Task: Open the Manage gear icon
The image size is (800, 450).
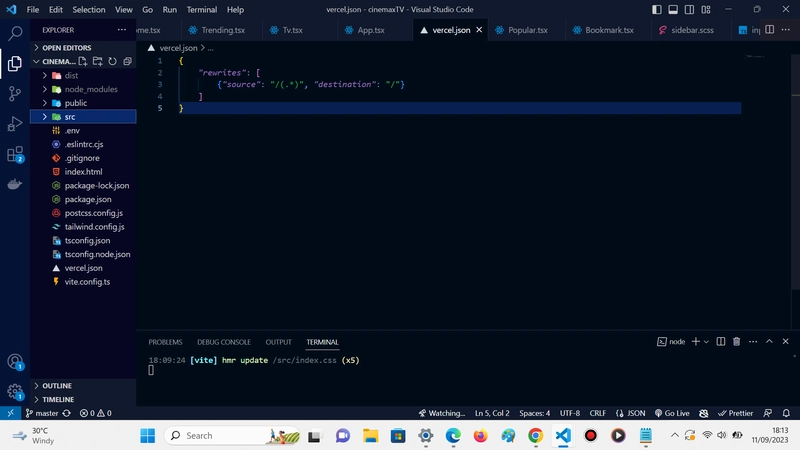Action: pos(15,392)
